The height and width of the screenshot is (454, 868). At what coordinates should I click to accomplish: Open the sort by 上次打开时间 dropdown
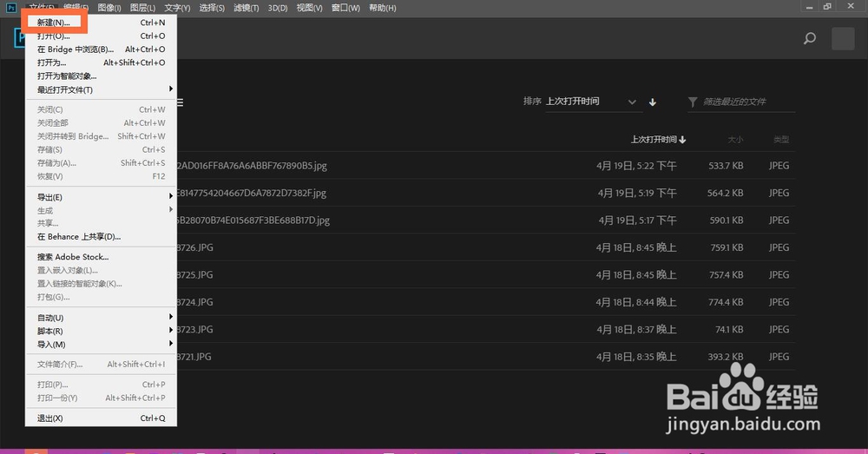594,102
